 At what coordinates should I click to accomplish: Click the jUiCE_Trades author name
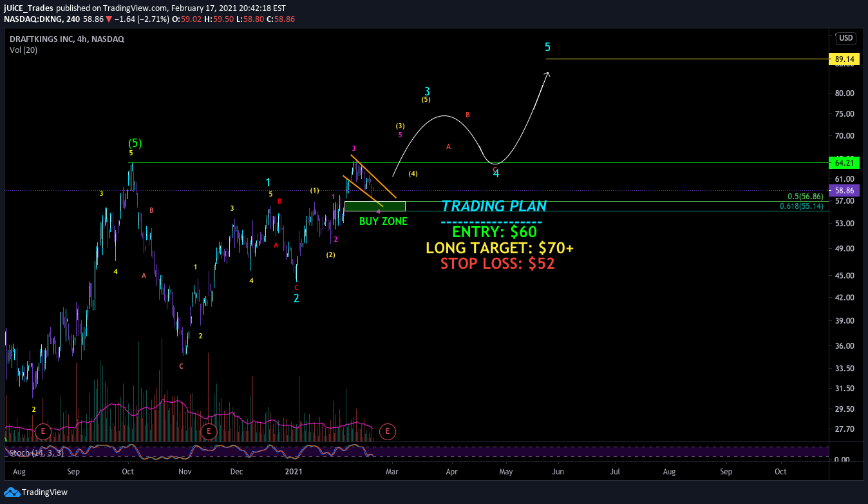[28, 8]
